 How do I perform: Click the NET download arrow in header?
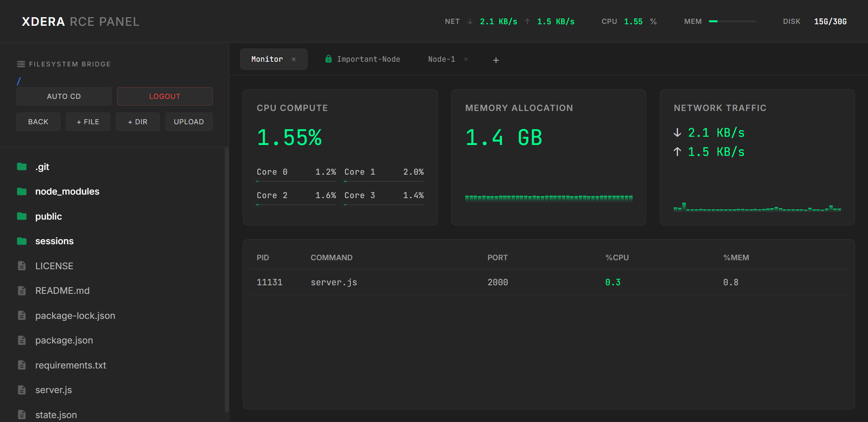point(470,21)
